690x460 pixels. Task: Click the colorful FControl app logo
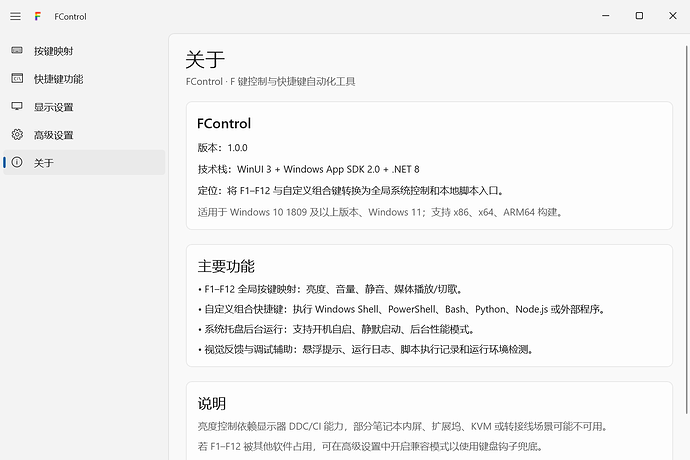38,16
